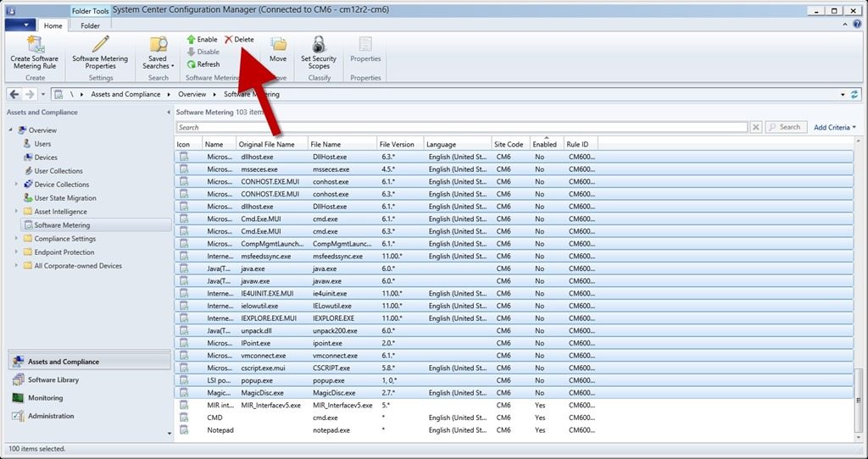Select User Collections in the tree
The width and height of the screenshot is (868, 459).
[58, 171]
